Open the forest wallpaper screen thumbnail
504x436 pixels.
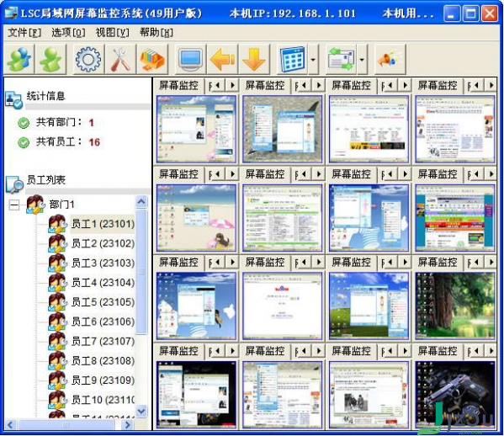[455, 306]
